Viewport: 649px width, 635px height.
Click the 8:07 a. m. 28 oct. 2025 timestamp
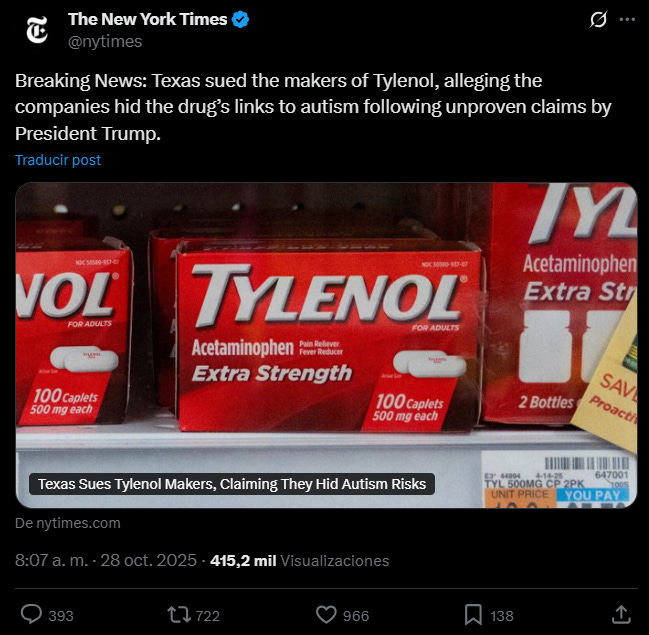pyautogui.click(x=106, y=560)
